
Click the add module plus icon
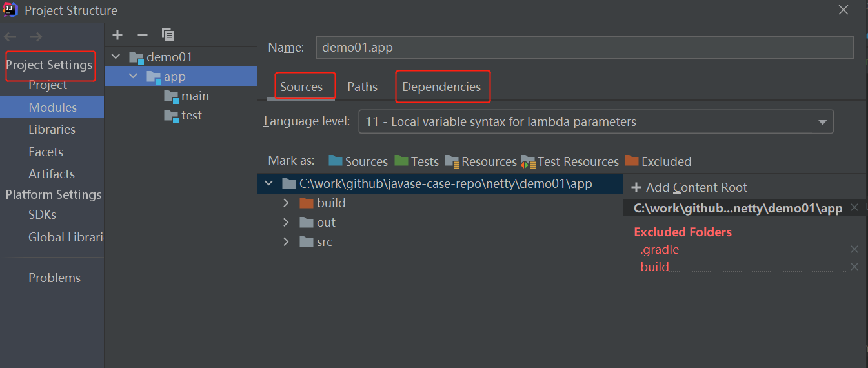coord(117,35)
